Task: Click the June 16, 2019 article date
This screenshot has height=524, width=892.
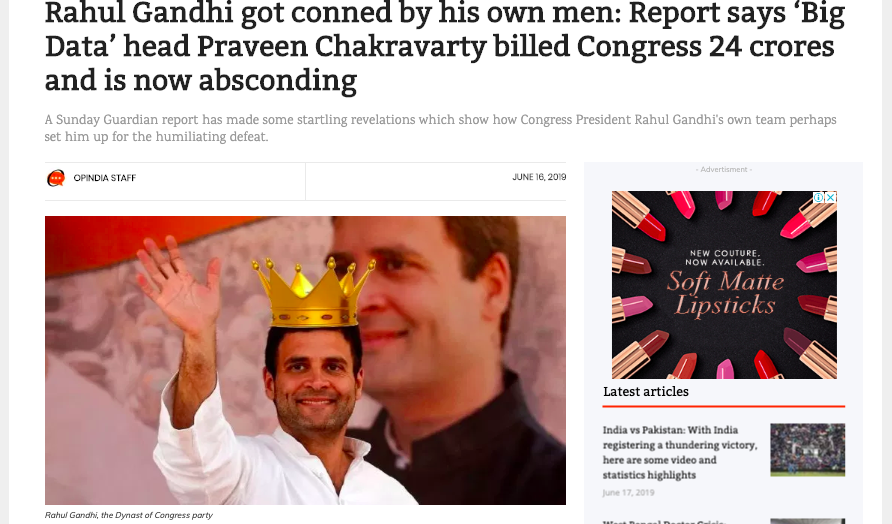Action: [539, 177]
